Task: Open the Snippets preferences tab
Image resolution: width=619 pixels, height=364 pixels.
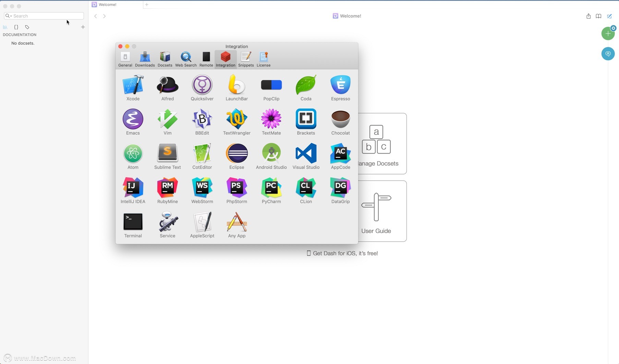Action: [x=246, y=59]
